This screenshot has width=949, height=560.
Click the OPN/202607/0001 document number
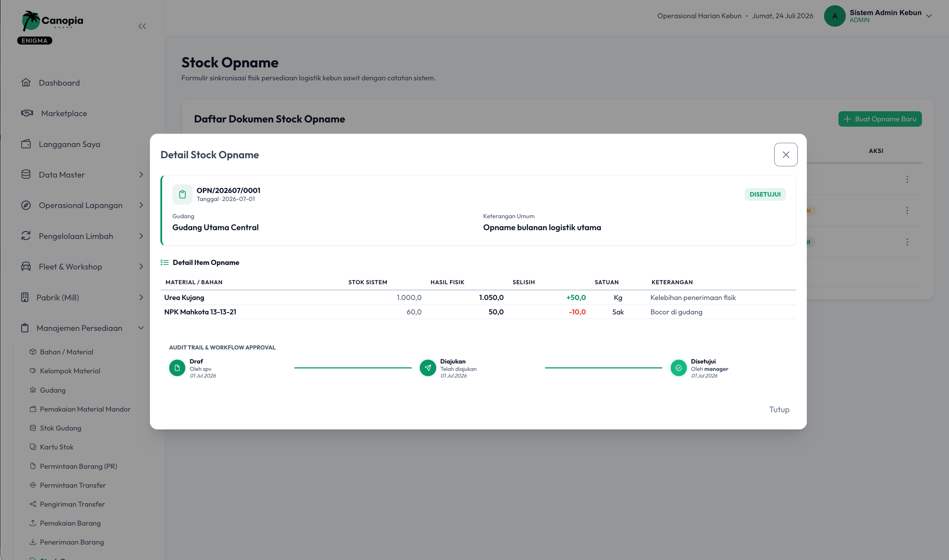228,190
